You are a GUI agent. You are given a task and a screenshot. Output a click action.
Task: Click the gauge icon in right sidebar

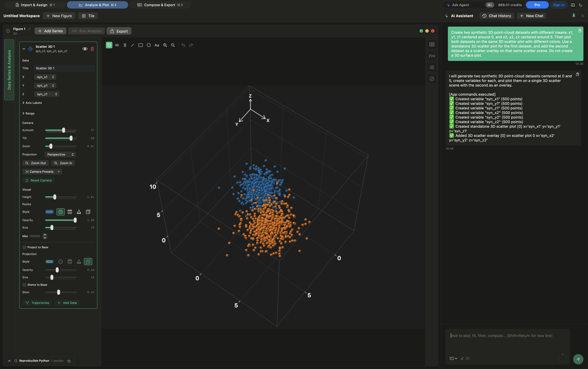coord(432,79)
